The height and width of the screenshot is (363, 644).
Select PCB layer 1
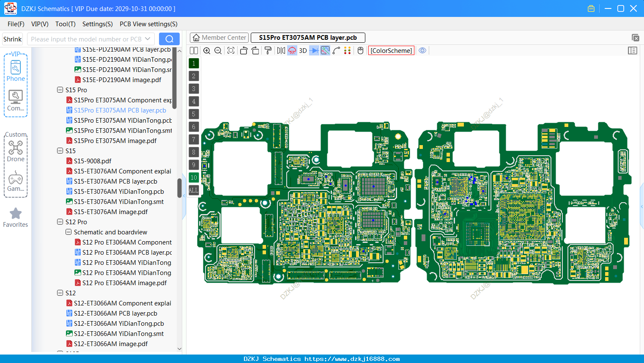(x=194, y=63)
